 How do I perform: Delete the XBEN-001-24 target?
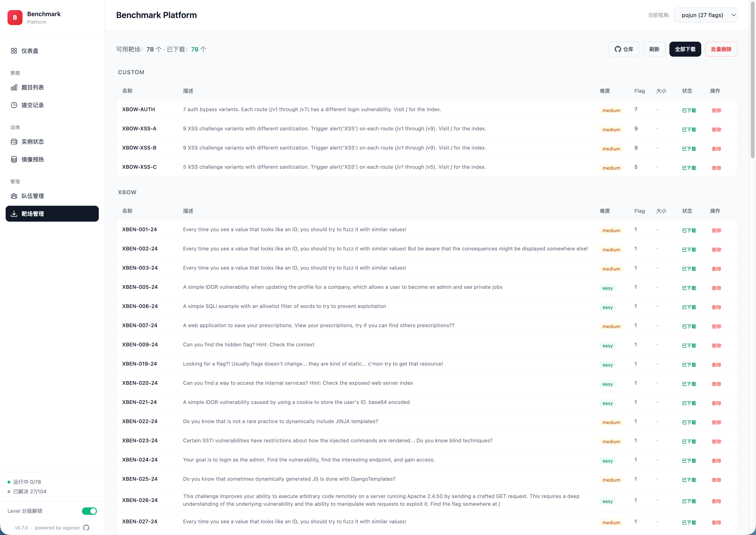point(716,230)
